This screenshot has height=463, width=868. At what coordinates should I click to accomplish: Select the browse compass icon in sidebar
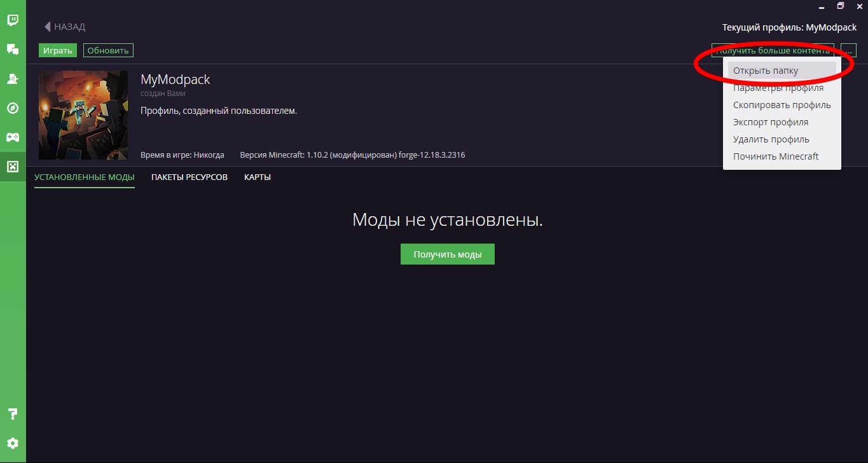coord(13,107)
